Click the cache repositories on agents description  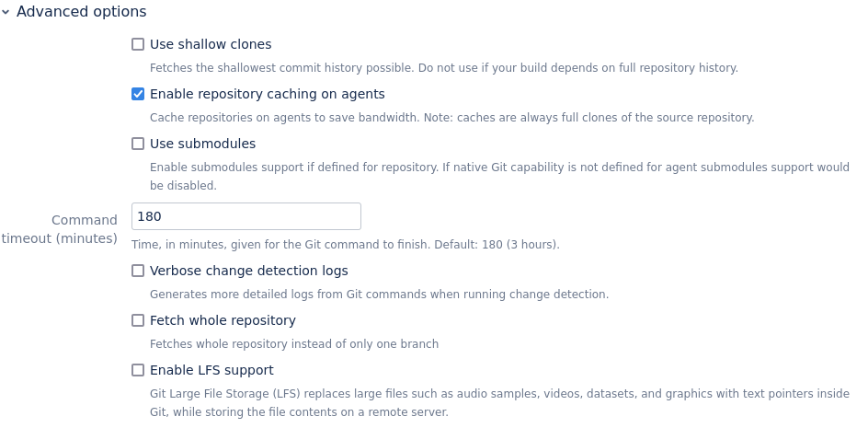click(x=451, y=118)
